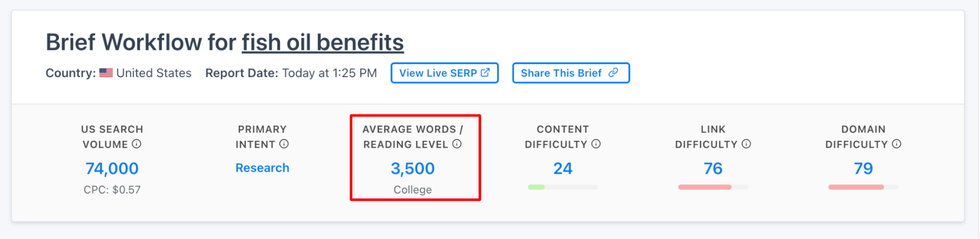Screen dimensions: 980x239
Task: Select the 3,500 average words value
Action: click(412, 168)
